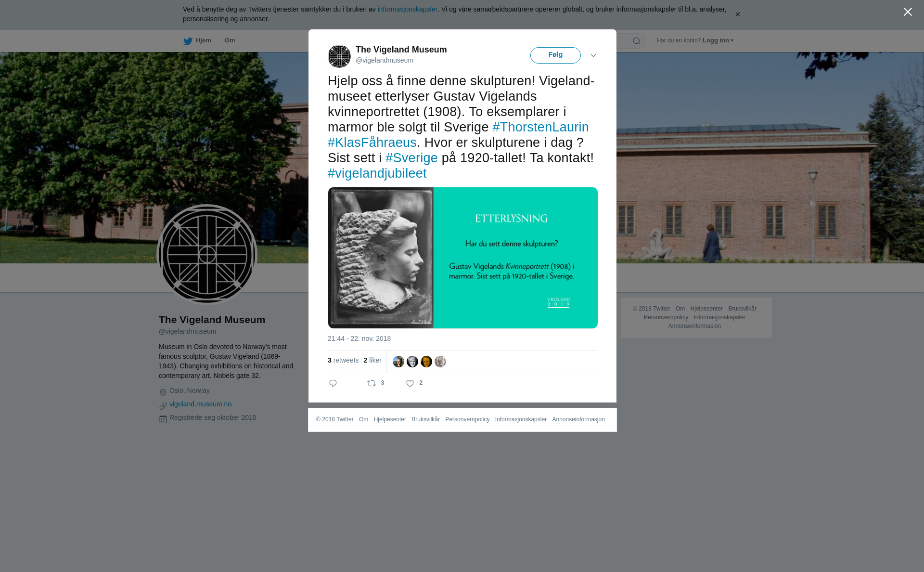924x572 pixels.
Task: Open the Etterlysning sculpture image
Action: pos(462,258)
